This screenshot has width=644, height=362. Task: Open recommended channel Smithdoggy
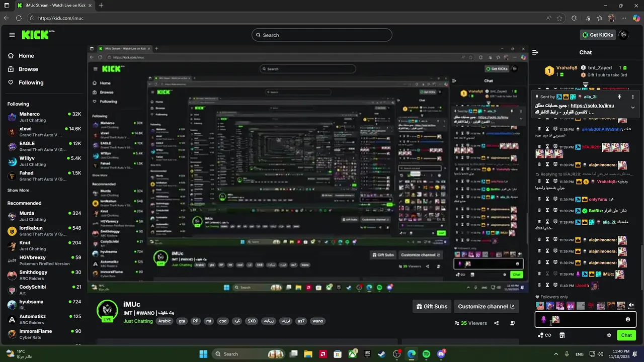pyautogui.click(x=44, y=275)
